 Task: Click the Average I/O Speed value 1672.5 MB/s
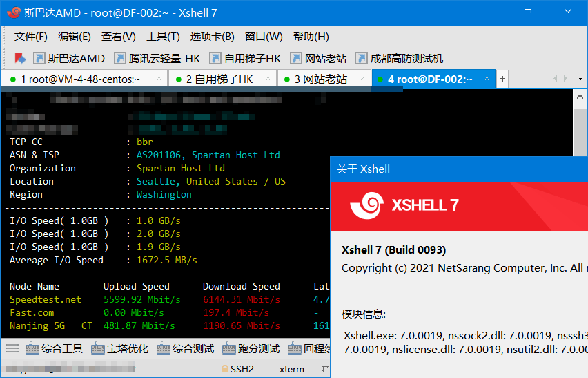click(167, 260)
